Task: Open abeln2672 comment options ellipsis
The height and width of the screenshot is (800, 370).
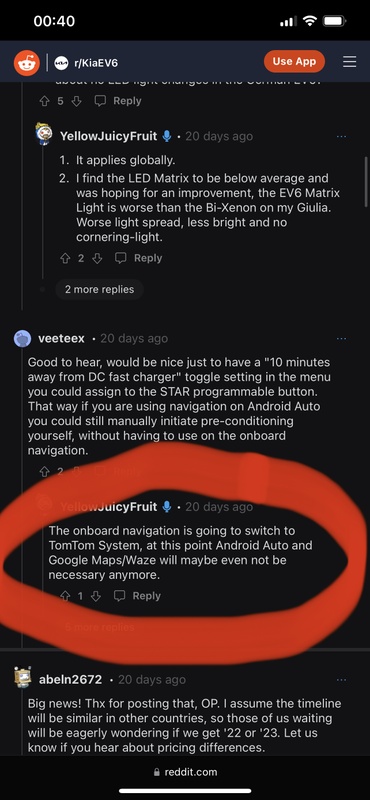Action: tap(341, 680)
